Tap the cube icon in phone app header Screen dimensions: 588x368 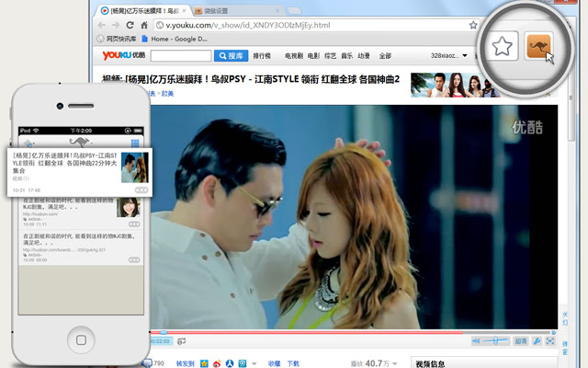28,144
